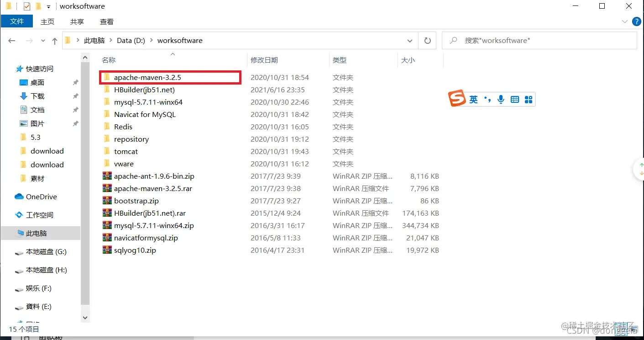Screen dimensions: 644x340
Task: Click the search worksoftware input field
Action: point(539,41)
